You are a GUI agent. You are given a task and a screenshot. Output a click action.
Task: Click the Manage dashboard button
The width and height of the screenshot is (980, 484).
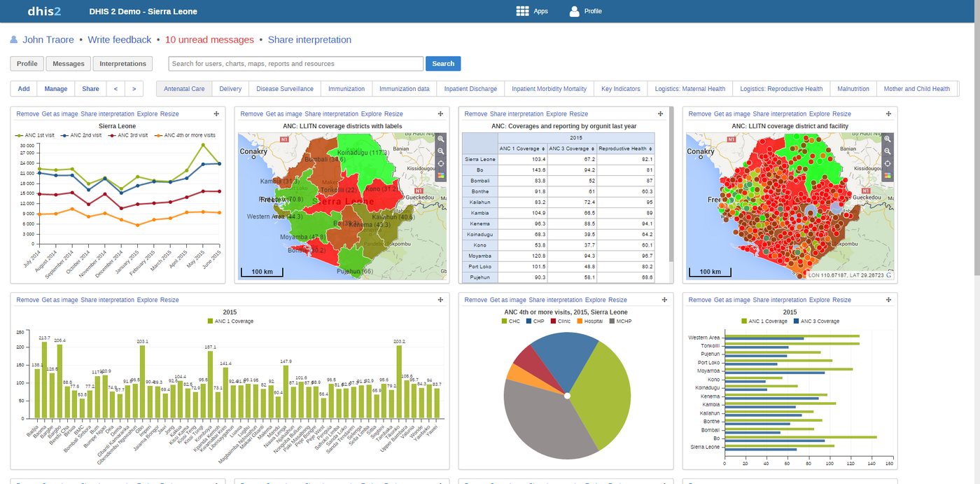[x=56, y=89]
